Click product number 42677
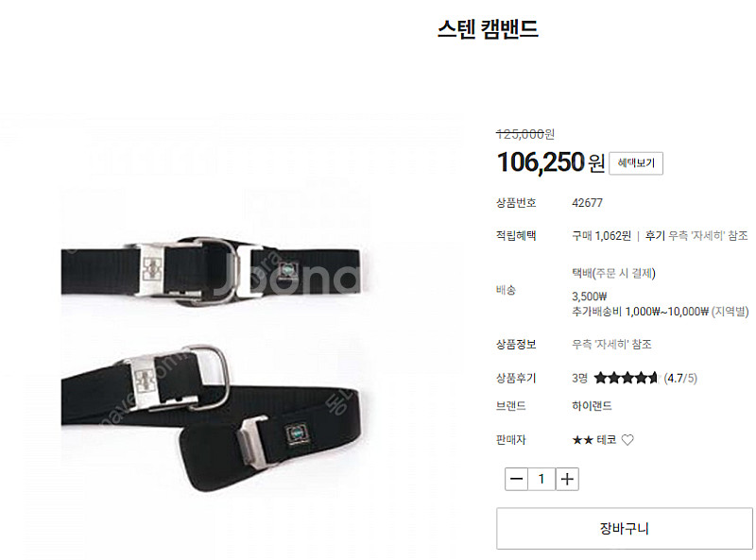Image resolution: width=756 pixels, height=560 pixels. click(587, 203)
